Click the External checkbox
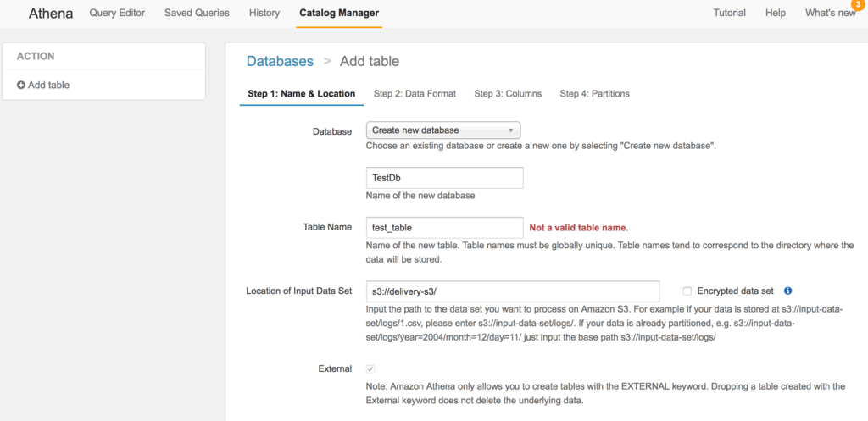868x421 pixels. pyautogui.click(x=370, y=368)
